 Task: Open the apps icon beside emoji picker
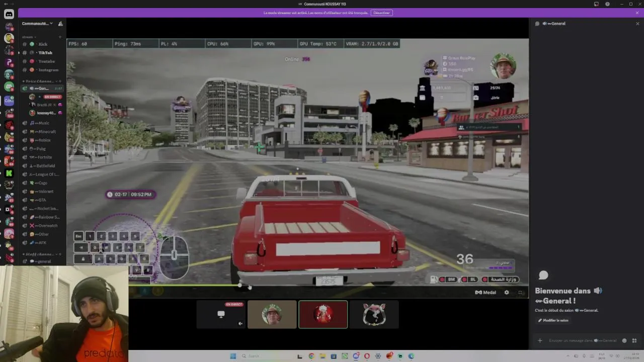coord(634,340)
